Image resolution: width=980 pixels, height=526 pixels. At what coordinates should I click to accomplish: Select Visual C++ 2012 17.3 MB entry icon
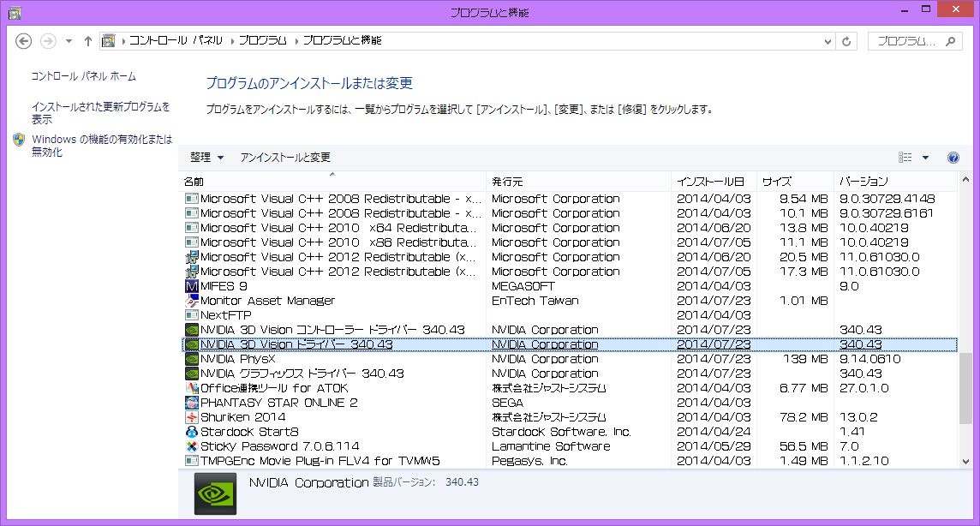[192, 272]
